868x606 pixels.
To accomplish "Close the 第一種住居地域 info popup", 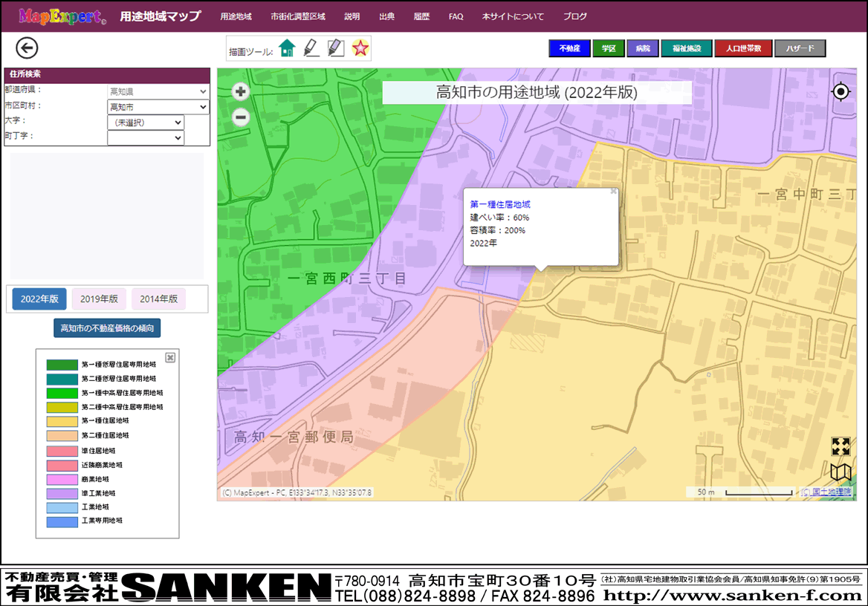I will click(x=613, y=192).
